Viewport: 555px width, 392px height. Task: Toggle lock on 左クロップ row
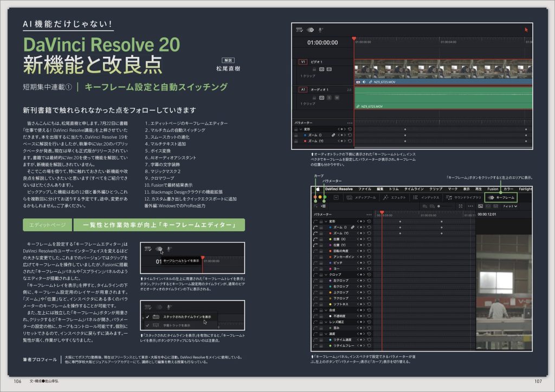(x=321, y=280)
